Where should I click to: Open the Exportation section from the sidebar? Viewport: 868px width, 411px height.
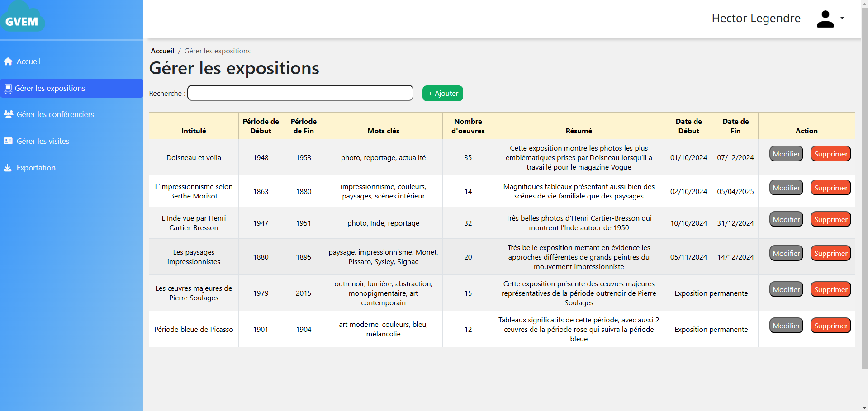coord(36,168)
